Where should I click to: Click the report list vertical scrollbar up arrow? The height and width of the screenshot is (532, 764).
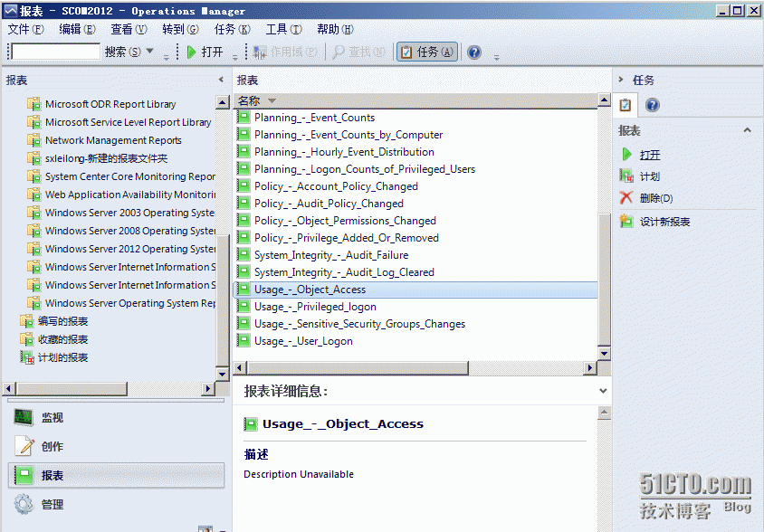pyautogui.click(x=604, y=100)
